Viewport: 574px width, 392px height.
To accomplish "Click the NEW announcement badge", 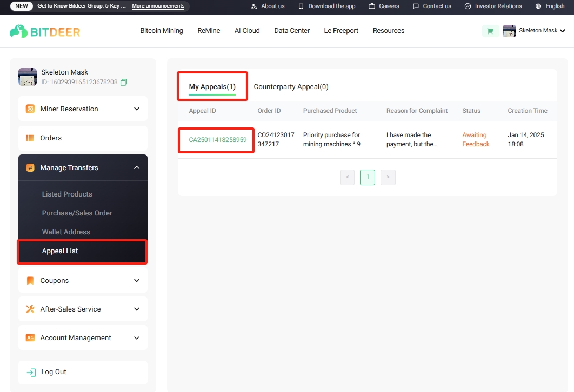I will point(22,6).
